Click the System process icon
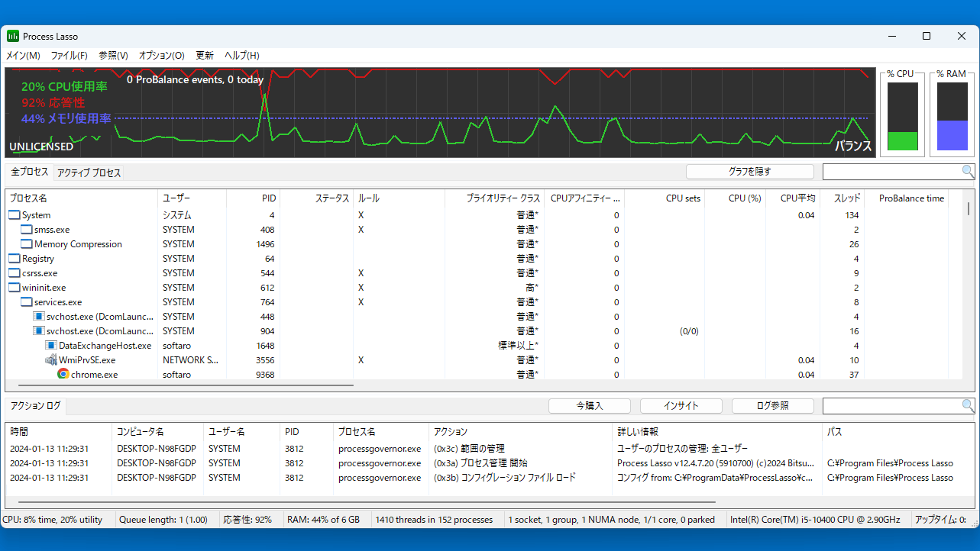 click(15, 215)
